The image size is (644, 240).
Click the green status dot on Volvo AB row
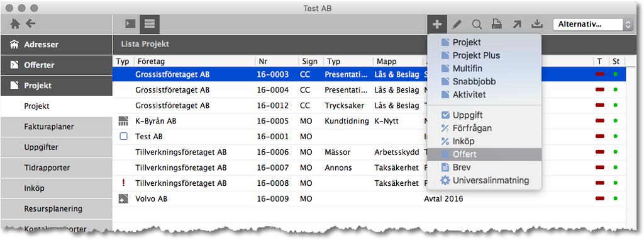615,199
